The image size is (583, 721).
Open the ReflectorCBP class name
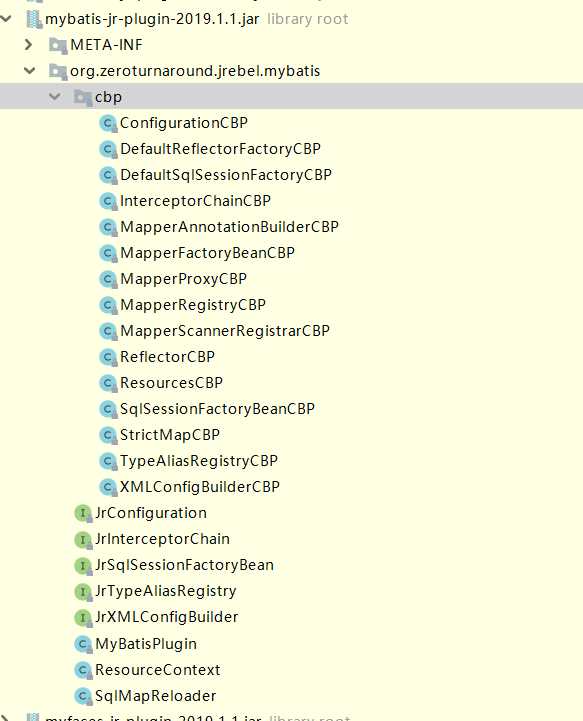167,357
